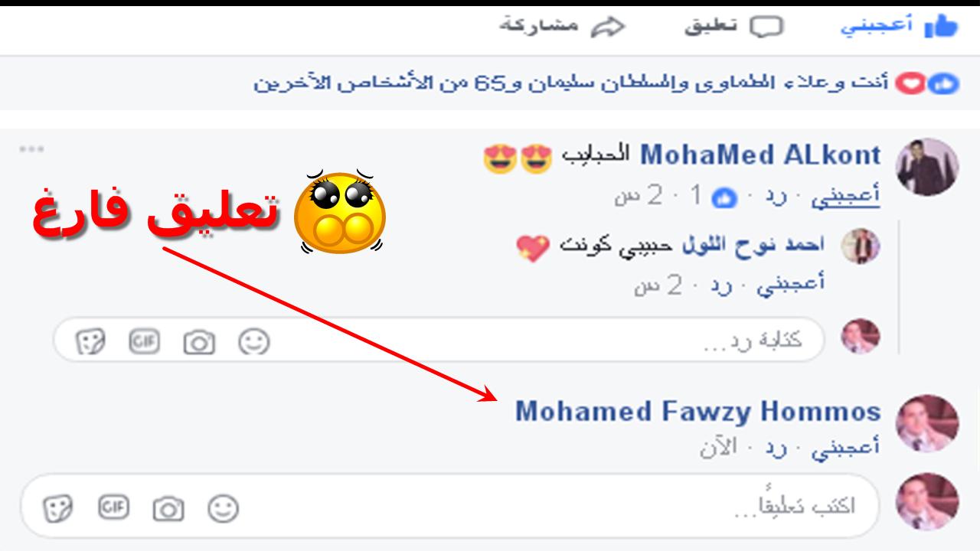Insert a GIF in the reply box

(x=144, y=341)
